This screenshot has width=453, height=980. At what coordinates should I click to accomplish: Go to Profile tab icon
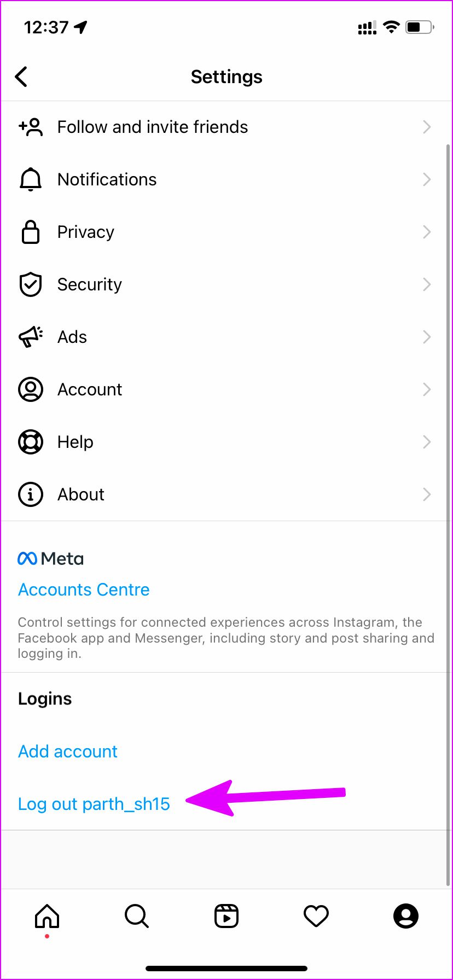406,915
